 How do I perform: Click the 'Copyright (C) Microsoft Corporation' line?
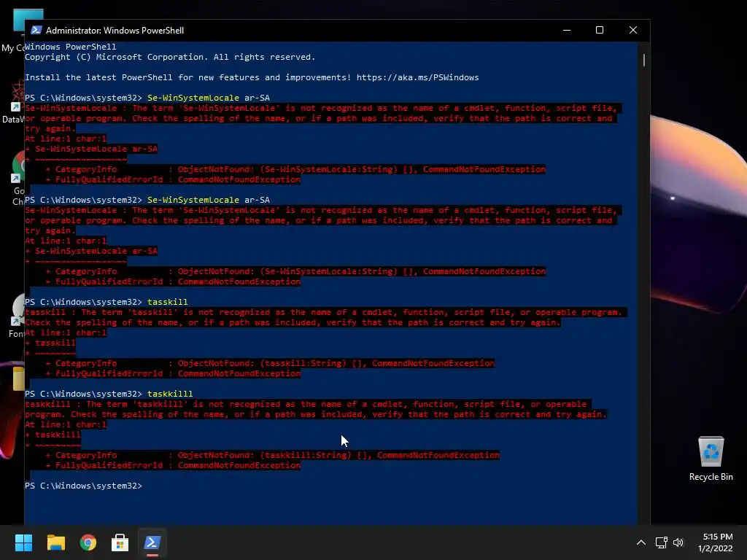pos(169,57)
